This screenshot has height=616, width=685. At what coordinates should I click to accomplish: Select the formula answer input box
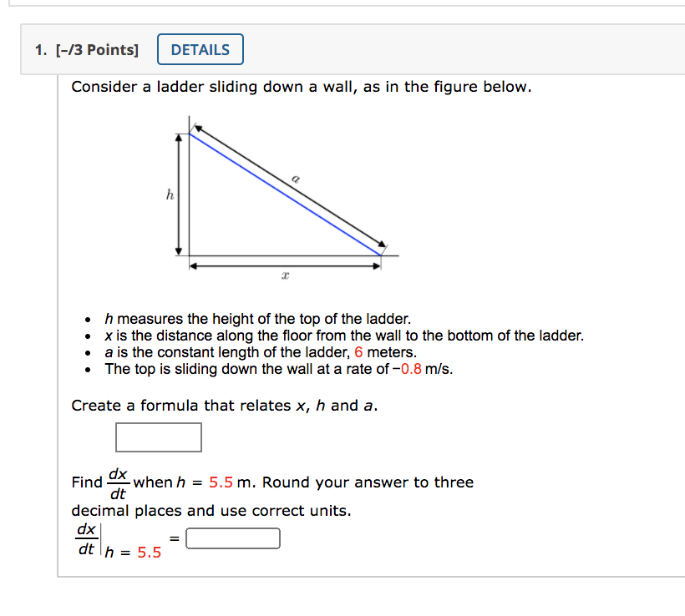click(158, 437)
